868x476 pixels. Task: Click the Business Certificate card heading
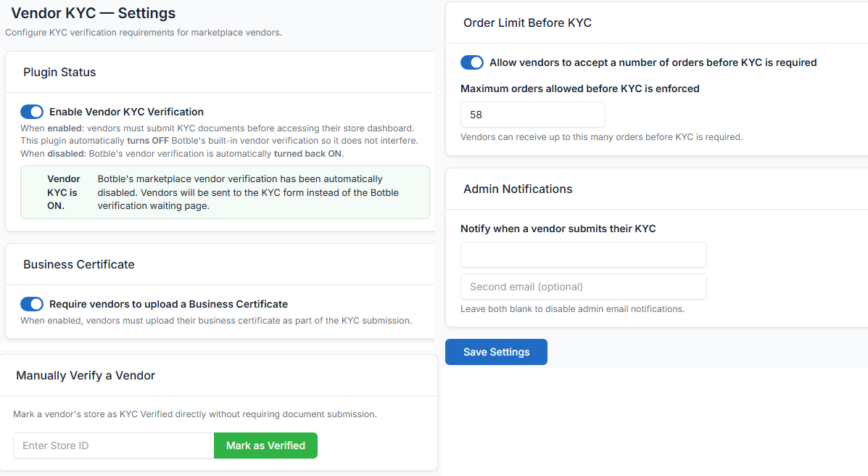[79, 264]
